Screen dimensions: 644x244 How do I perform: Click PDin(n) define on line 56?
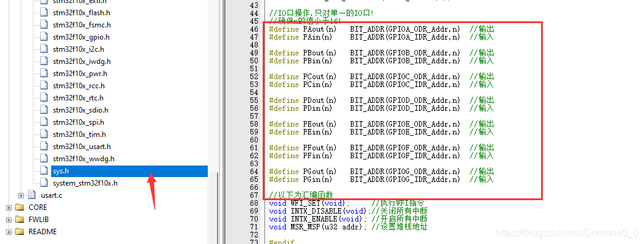pyautogui.click(x=317, y=108)
